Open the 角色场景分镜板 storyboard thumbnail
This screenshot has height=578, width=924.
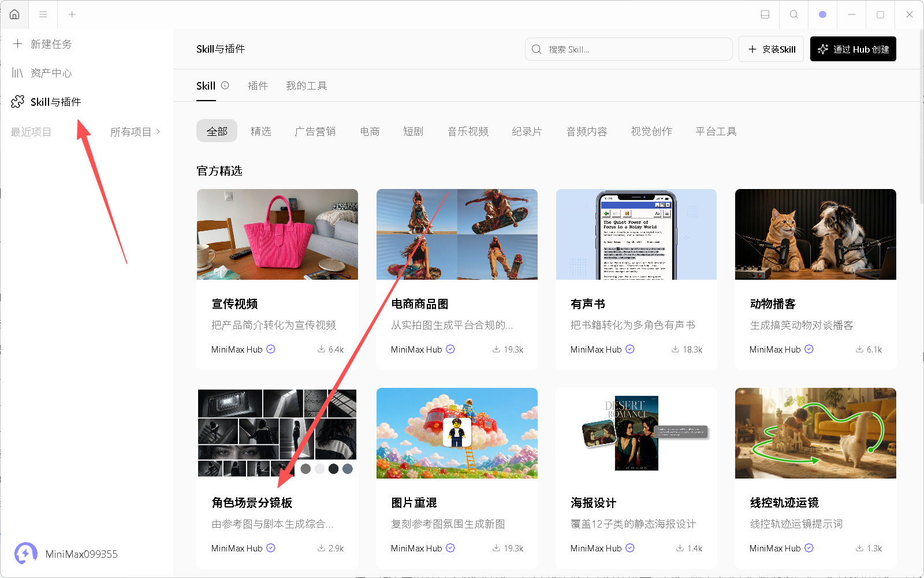point(277,433)
